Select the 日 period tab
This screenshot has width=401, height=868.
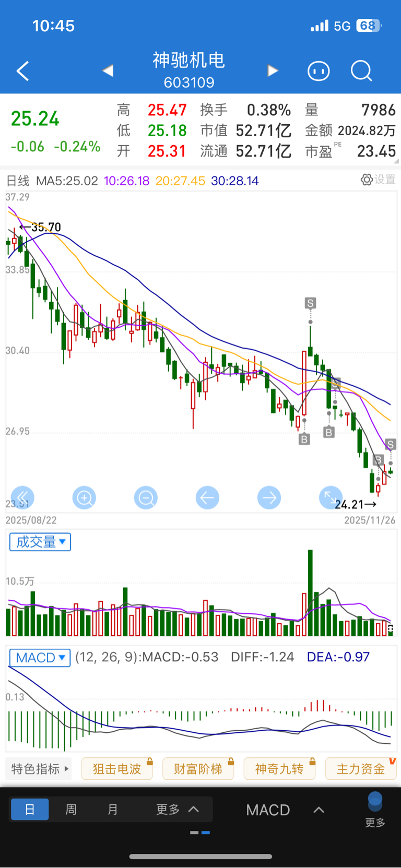(30, 810)
